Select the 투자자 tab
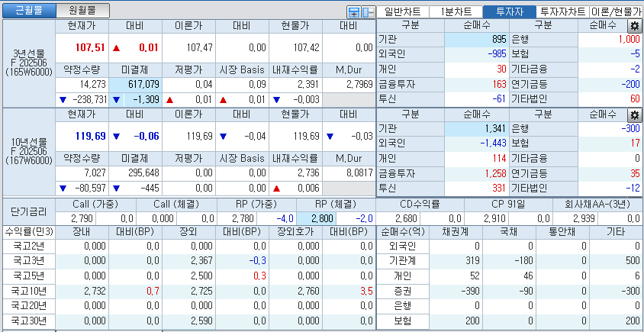 tap(510, 12)
